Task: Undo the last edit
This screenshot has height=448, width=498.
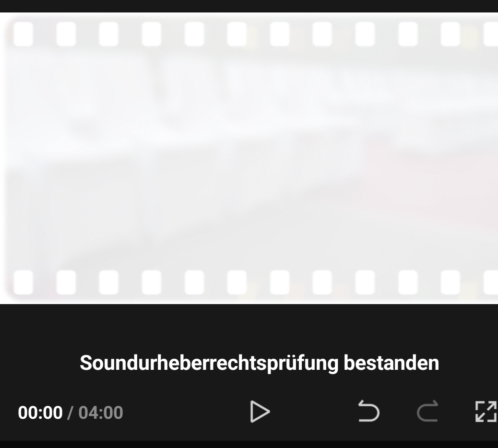Action: coord(369,411)
